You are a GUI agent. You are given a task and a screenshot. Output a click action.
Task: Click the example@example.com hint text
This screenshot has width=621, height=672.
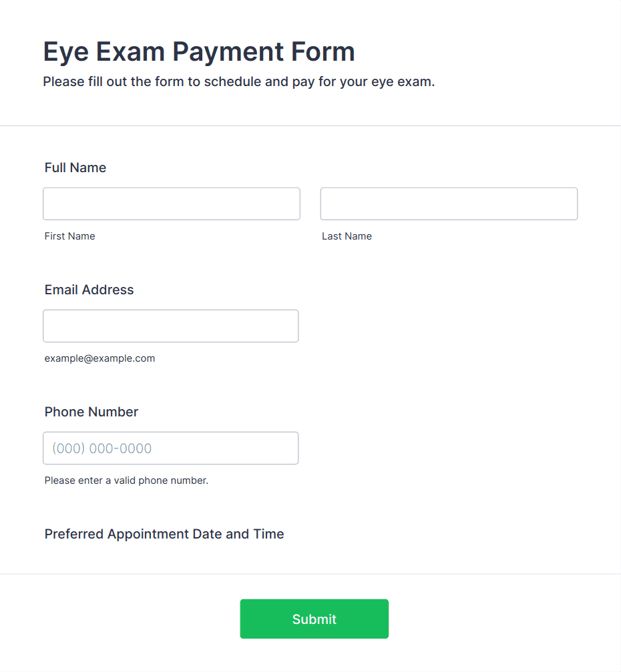click(x=99, y=358)
